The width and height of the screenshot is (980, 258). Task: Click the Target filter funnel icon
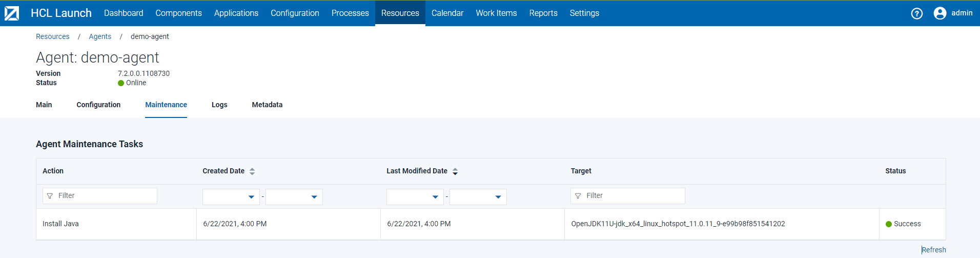coord(578,196)
